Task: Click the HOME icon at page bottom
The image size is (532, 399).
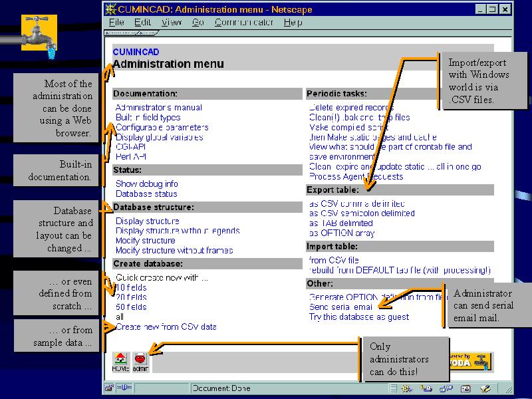Action: point(121,361)
